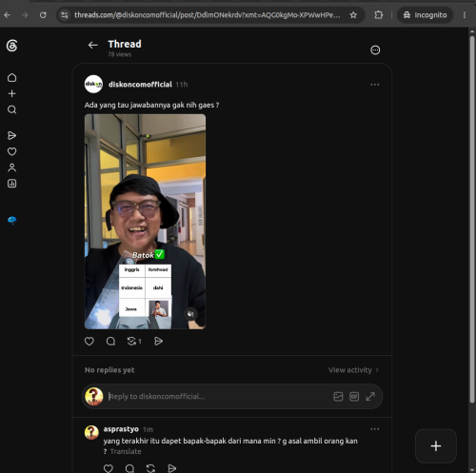This screenshot has height=473, width=476.
Task: Click the '78 views' text
Action: (x=119, y=54)
